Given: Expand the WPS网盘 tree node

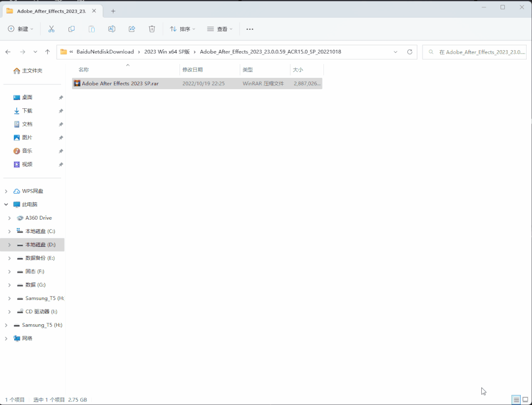Looking at the screenshot, I should point(6,191).
